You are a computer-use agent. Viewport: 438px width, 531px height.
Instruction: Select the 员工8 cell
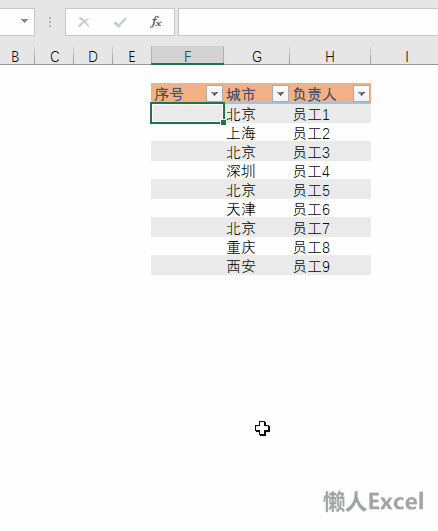(330, 246)
